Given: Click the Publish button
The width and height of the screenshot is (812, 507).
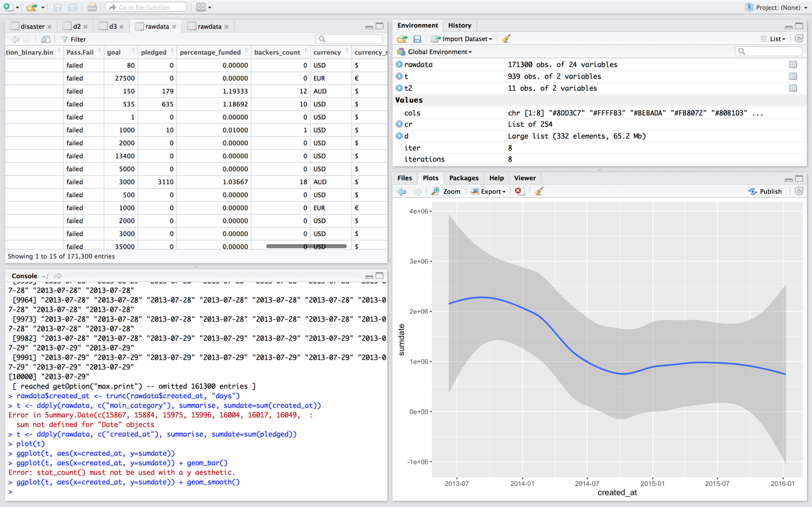Looking at the screenshot, I should (765, 191).
